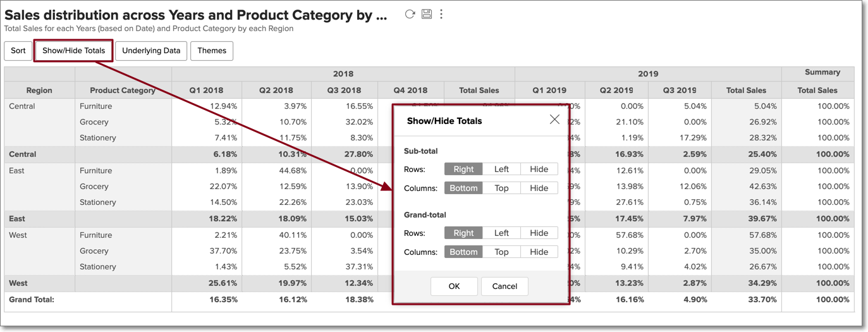The image size is (868, 332).
Task: Set Grand-total Columns to Hide
Action: (x=539, y=252)
